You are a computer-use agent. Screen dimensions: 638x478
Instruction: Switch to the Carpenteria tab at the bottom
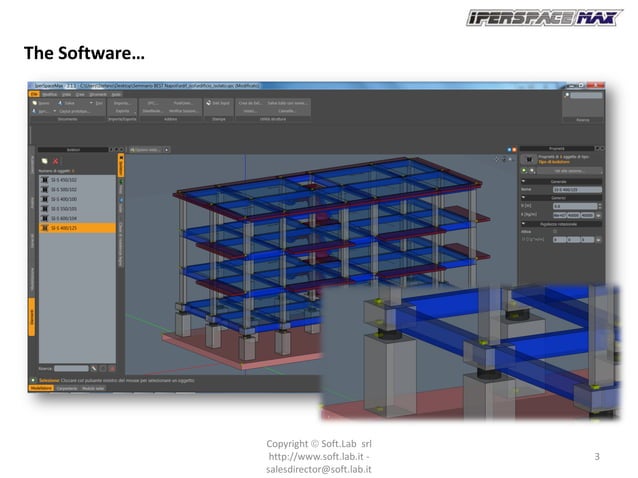coord(68,387)
